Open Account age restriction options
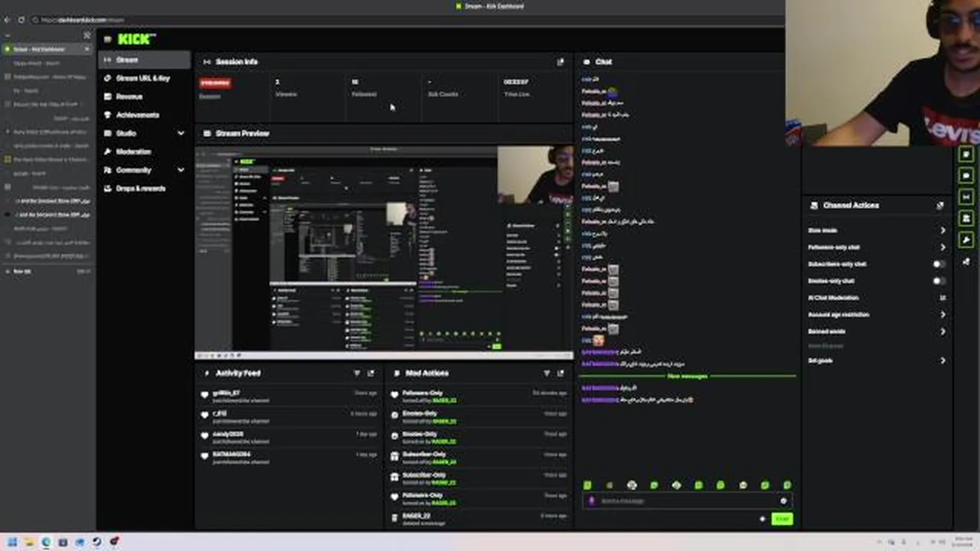Viewport: 980px width, 551px height. pos(877,315)
